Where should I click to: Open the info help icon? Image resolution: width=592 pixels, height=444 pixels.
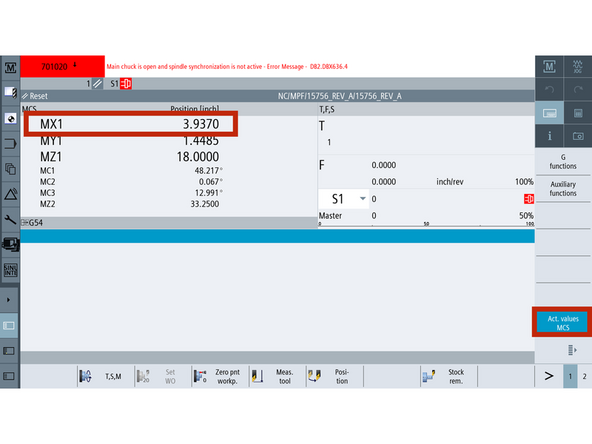coord(549,136)
